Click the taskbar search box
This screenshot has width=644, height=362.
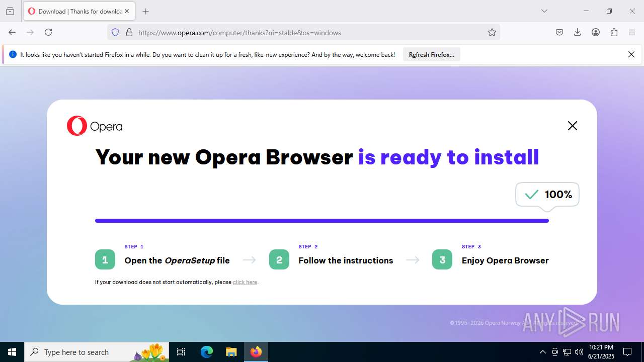(x=97, y=352)
